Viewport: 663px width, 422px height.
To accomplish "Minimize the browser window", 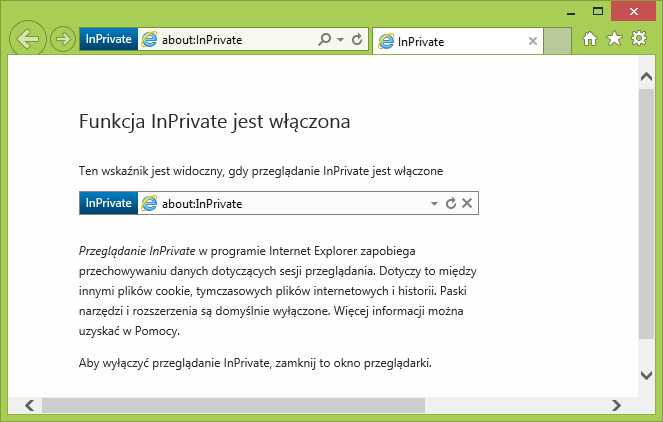I will [x=571, y=13].
